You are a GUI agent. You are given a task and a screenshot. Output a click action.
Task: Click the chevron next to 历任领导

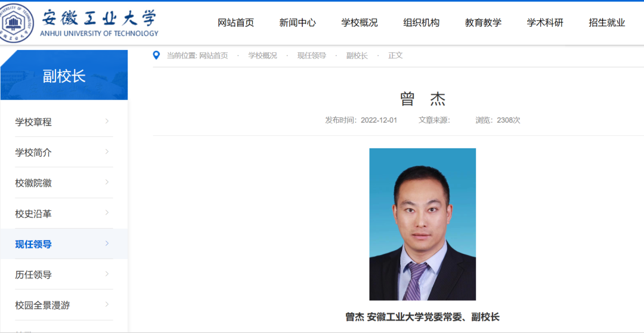tap(107, 274)
